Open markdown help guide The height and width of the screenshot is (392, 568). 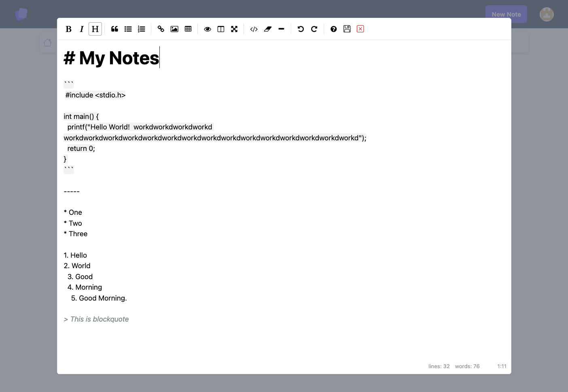[334, 29]
